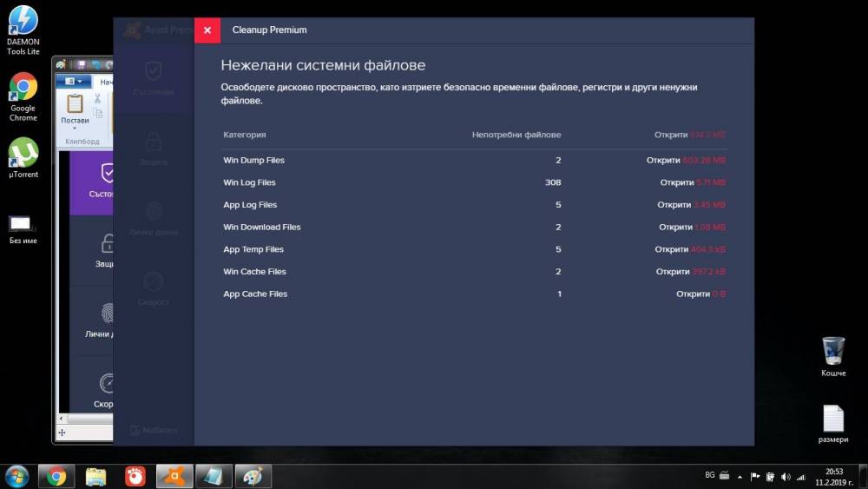The width and height of the screenshot is (868, 489).
Task: Show hidden tray icons arrow
Action: click(x=740, y=477)
